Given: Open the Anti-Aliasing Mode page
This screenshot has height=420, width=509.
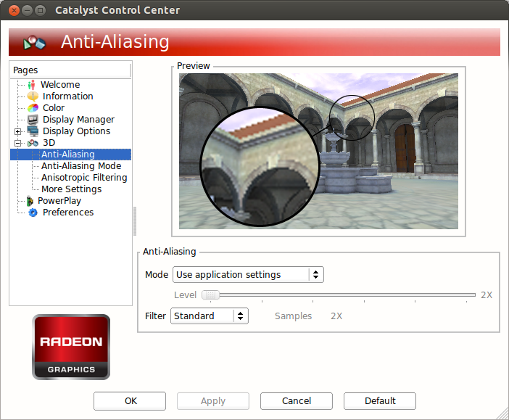Looking at the screenshot, I should [x=81, y=166].
